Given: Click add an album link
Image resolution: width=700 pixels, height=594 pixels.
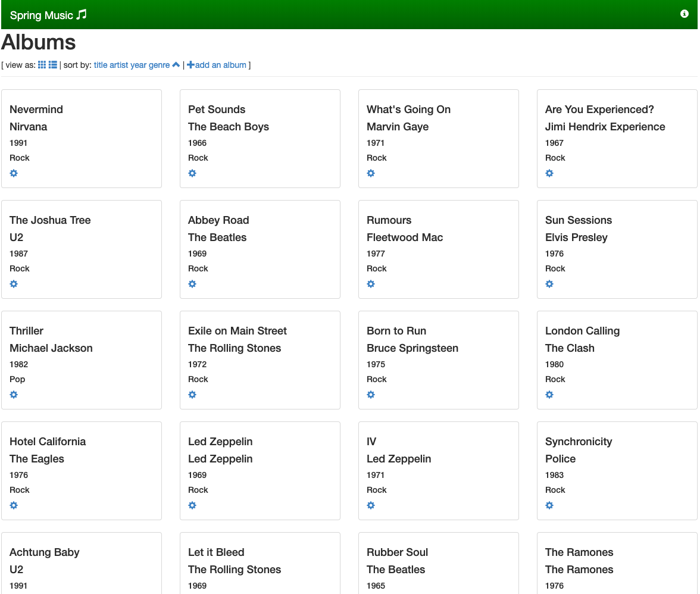Looking at the screenshot, I should pos(217,65).
